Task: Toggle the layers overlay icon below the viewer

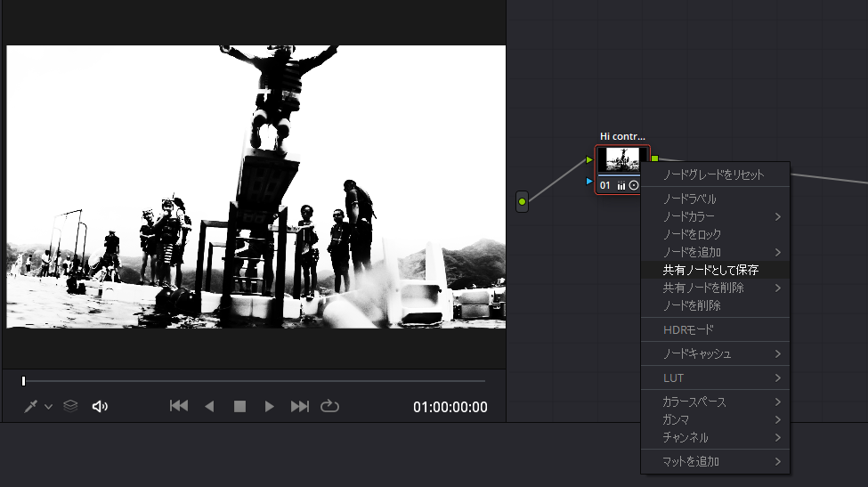Action: coord(70,406)
